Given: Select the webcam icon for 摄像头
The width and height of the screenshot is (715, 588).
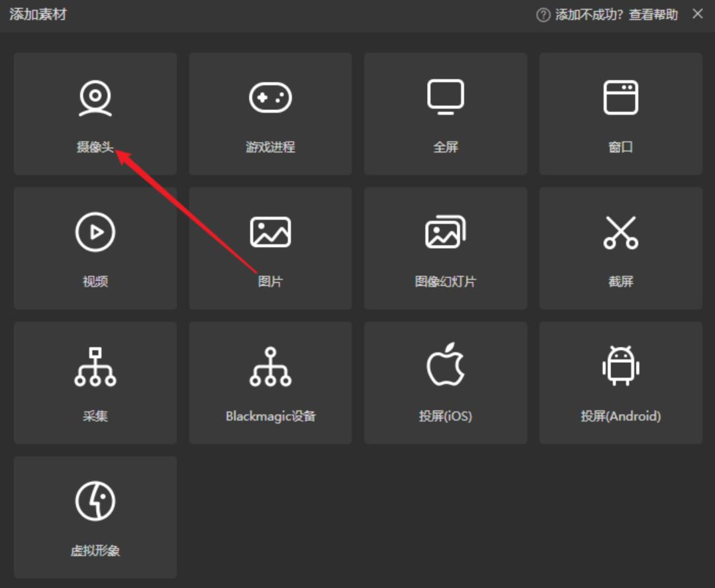Looking at the screenshot, I should pos(95,98).
